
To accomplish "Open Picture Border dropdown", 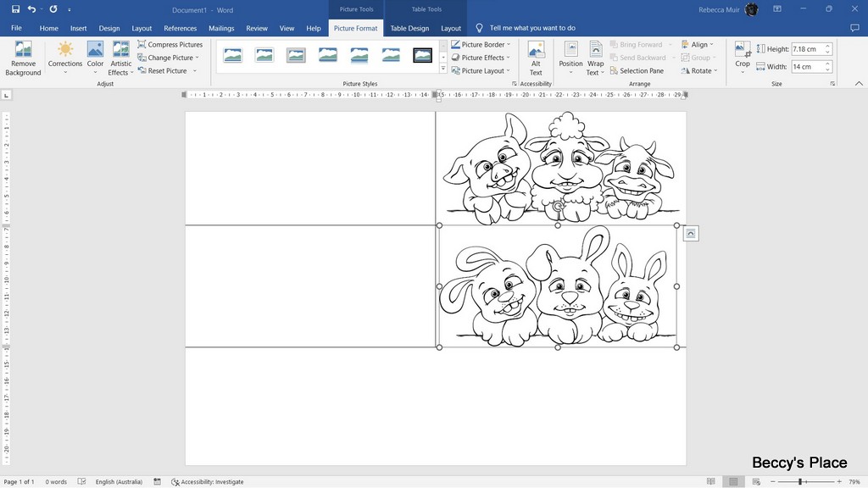I will (481, 44).
